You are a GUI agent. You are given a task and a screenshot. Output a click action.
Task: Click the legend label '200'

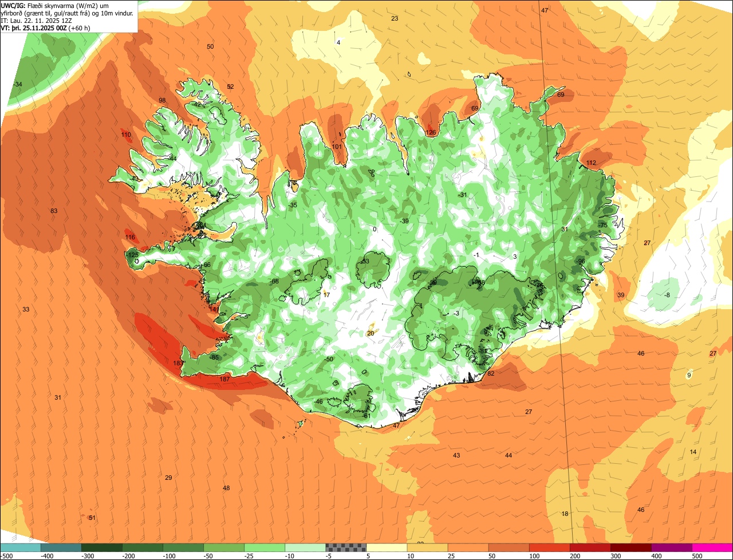click(575, 556)
